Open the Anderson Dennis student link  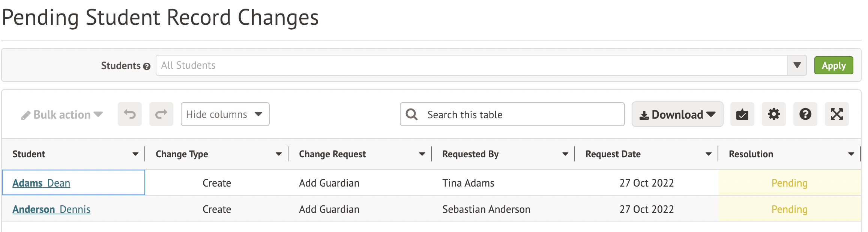point(51,209)
